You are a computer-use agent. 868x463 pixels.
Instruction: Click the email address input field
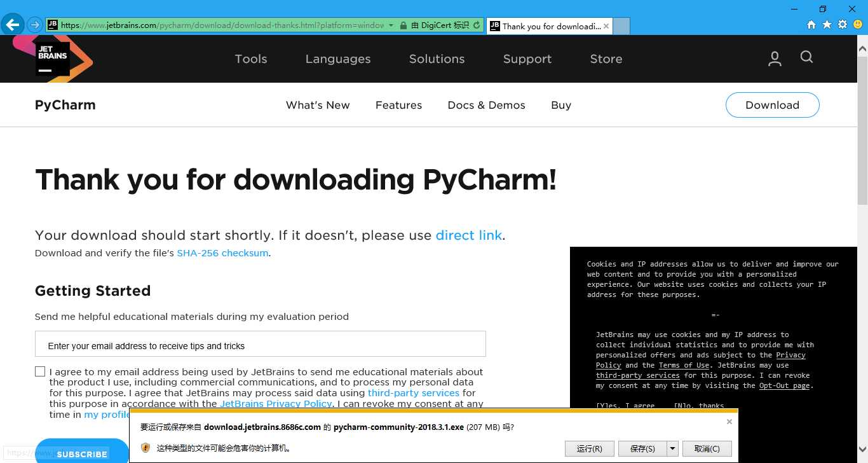point(261,344)
